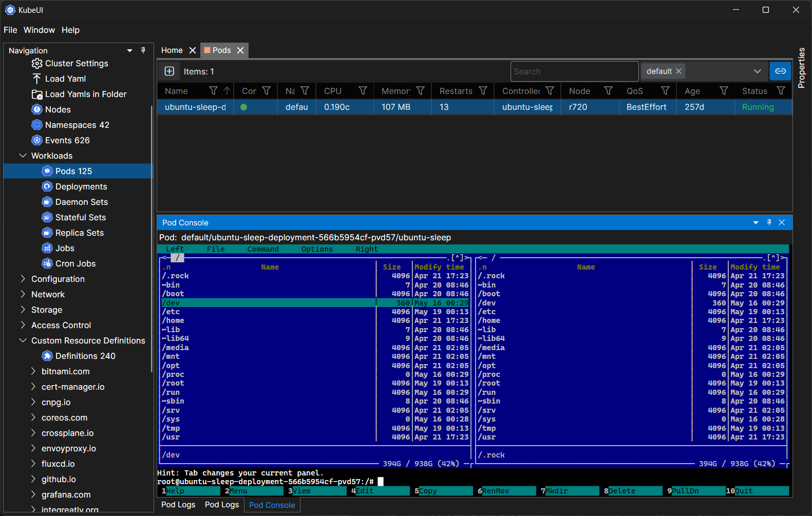
Task: Filter the CPU column
Action: point(363,91)
